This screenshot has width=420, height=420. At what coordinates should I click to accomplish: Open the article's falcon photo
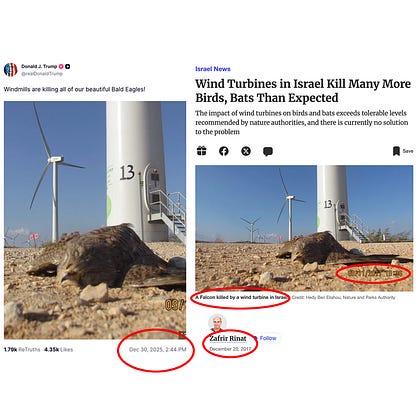(304, 228)
